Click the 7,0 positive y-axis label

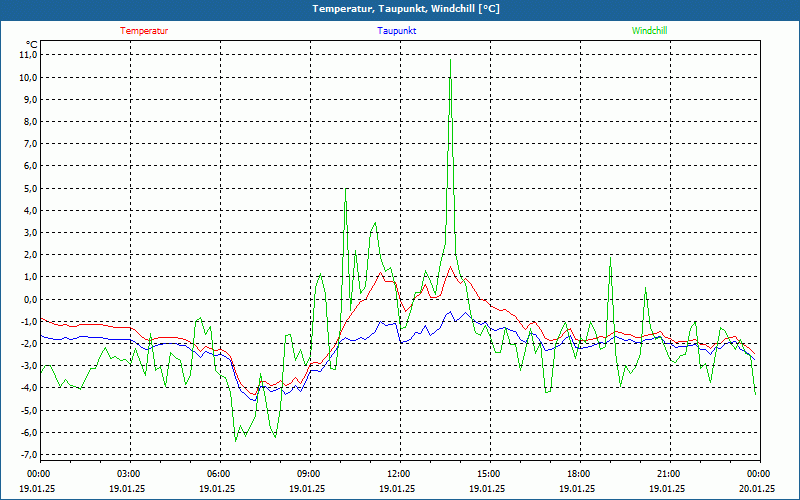30,144
